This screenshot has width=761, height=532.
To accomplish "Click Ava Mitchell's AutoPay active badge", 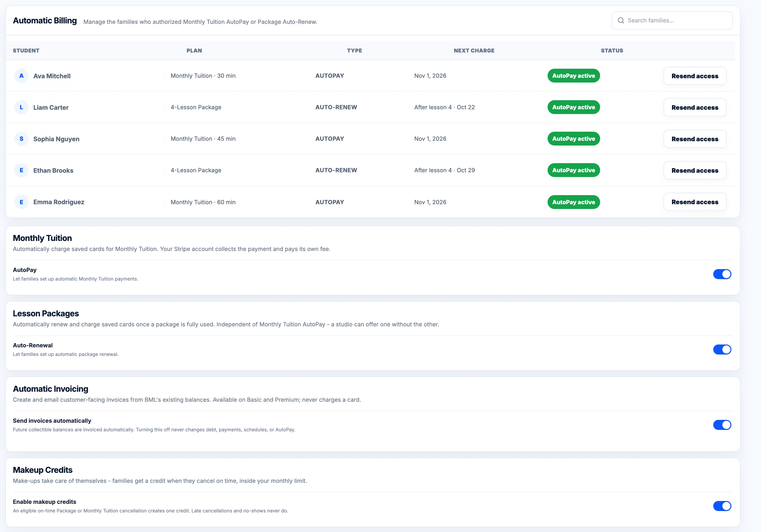I will (573, 76).
